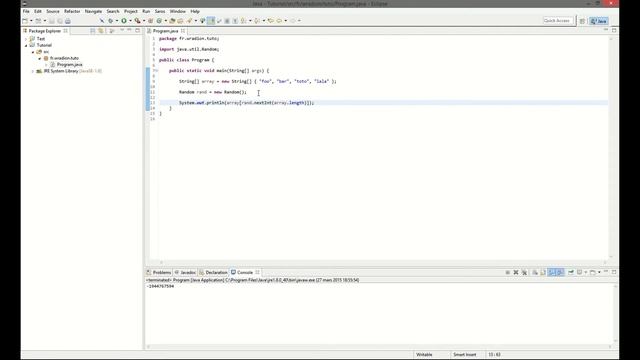The width and height of the screenshot is (640, 360).
Task: Collapse the fr.wradion.tuto package node
Action: click(40, 58)
